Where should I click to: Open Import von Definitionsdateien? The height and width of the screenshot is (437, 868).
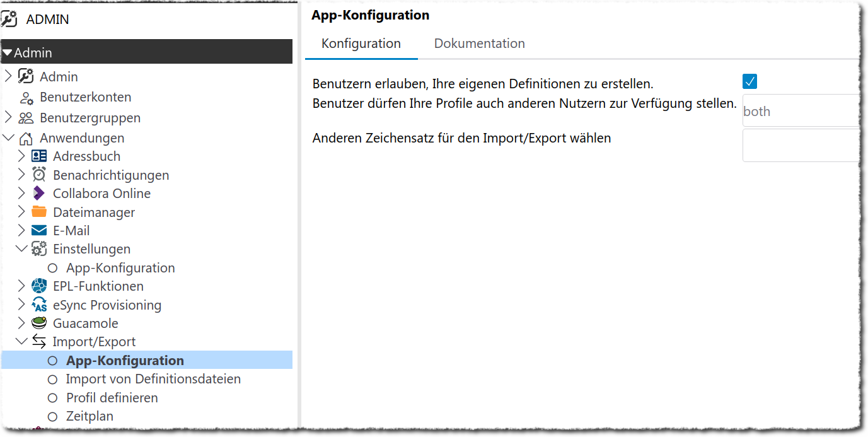coord(153,379)
